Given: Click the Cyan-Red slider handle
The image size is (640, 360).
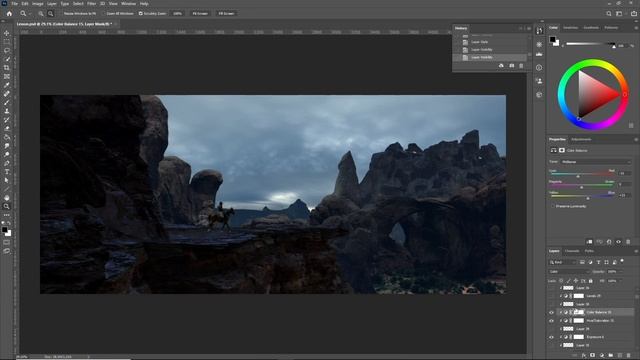Looking at the screenshot, I should (578, 176).
